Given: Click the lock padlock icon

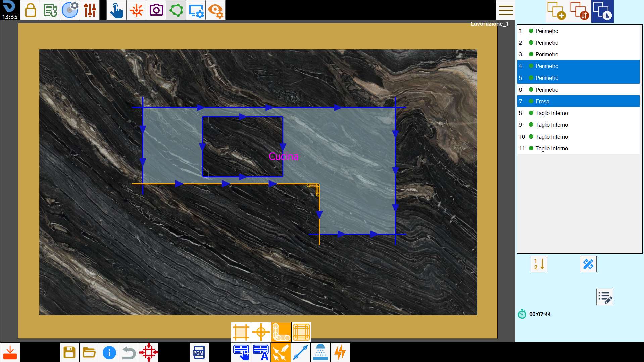Looking at the screenshot, I should click(30, 10).
